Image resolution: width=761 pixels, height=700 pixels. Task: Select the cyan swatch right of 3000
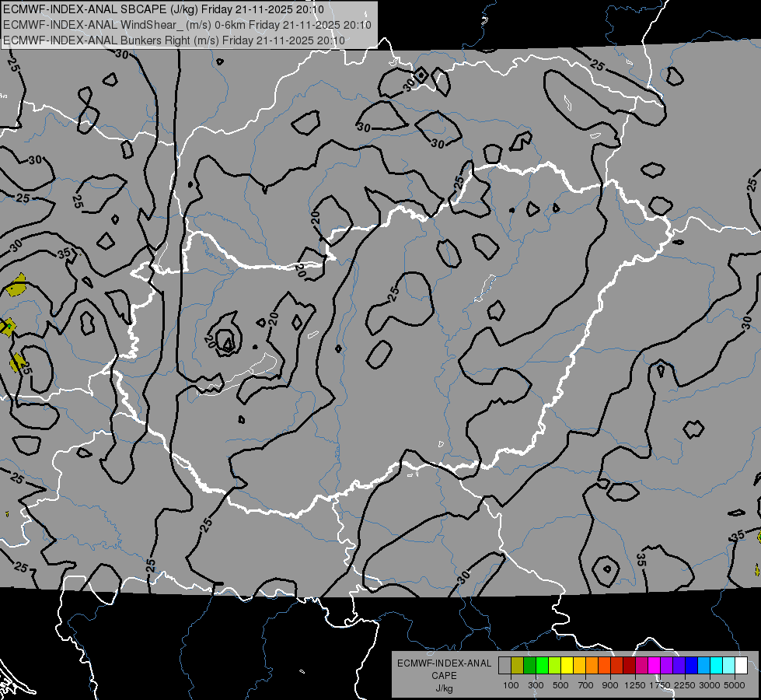pos(717,665)
